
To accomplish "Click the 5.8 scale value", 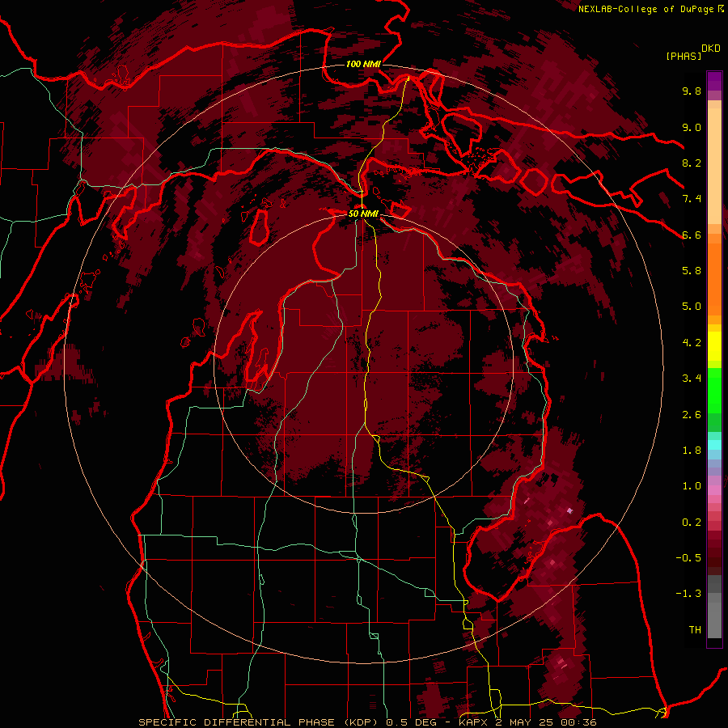I will 692,271.
